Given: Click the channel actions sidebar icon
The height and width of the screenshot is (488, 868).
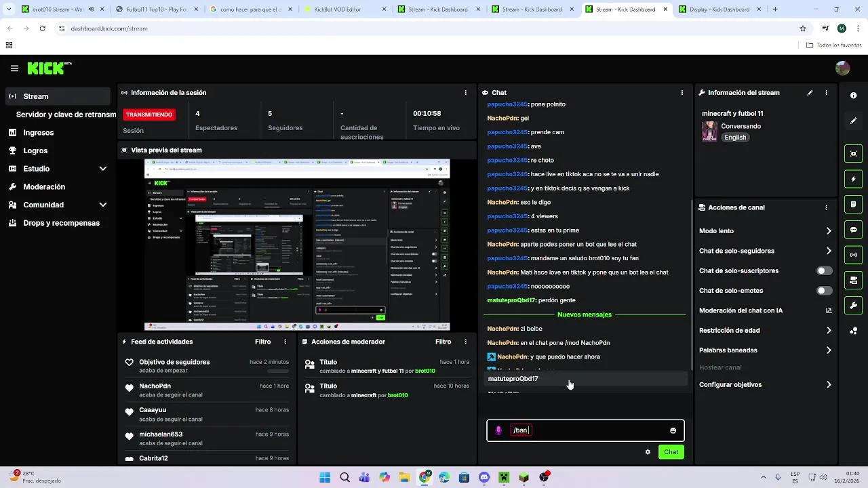Looking at the screenshot, I should point(853,280).
